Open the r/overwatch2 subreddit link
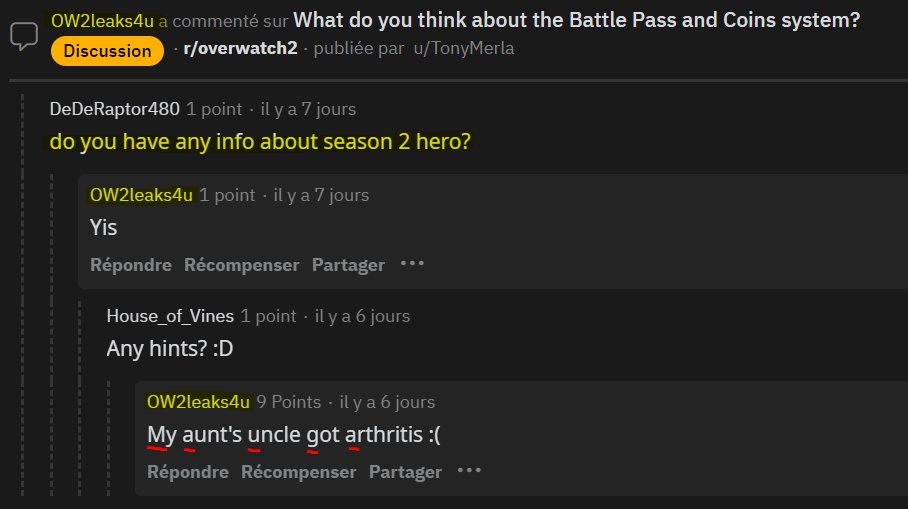The image size is (908, 509). click(240, 48)
